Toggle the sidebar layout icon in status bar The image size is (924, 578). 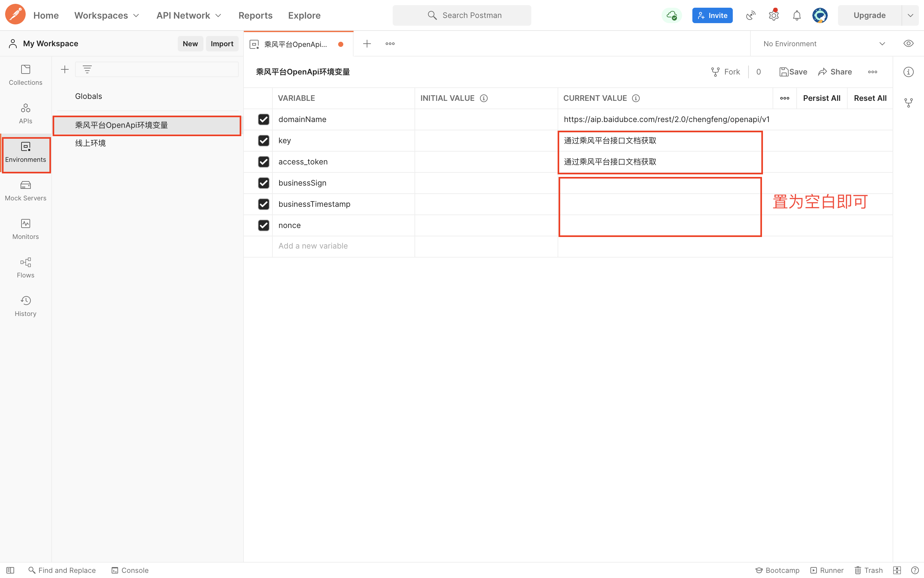[10, 570]
